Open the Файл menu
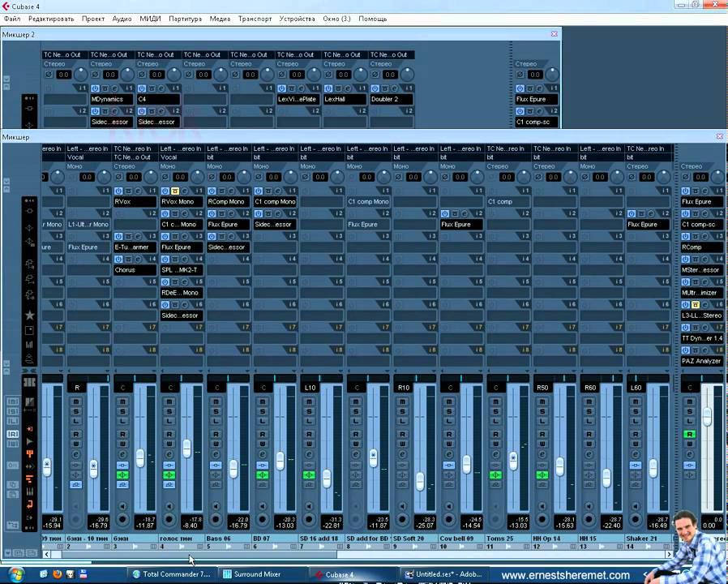Viewport: 728px width, 584px height. pos(12,19)
